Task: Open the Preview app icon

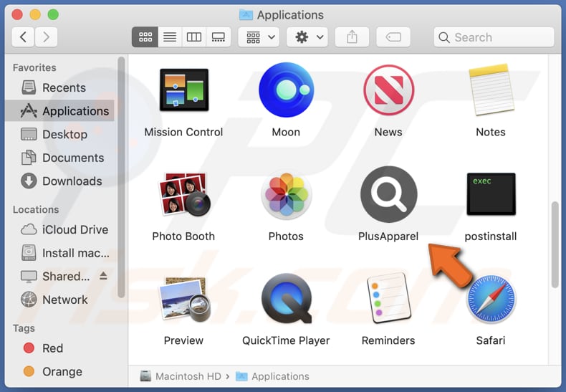Action: point(184,299)
